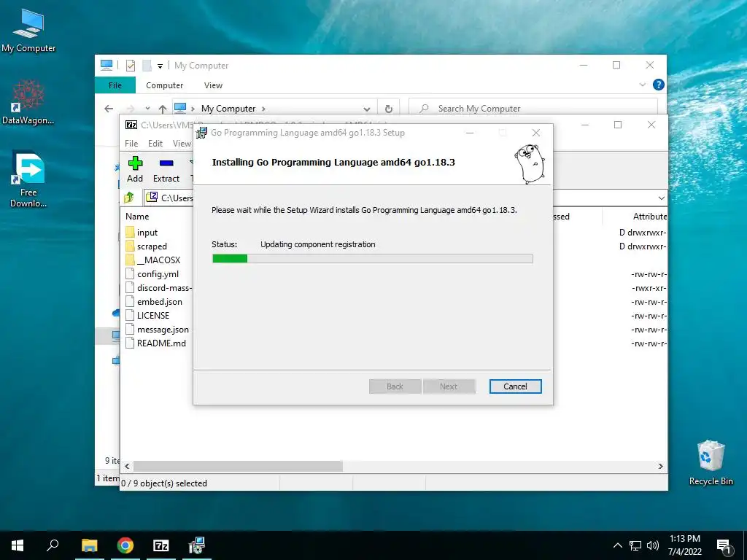
Task: Expand Explorer address history dropdown
Action: (x=367, y=109)
